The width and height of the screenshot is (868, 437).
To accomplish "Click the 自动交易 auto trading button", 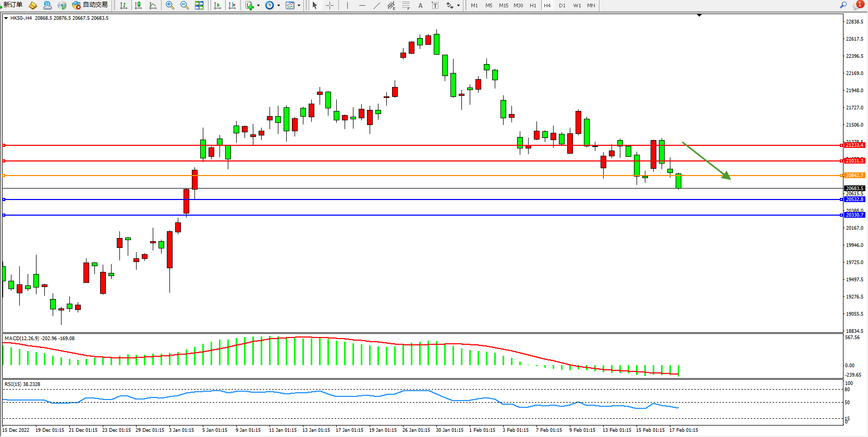I will pos(90,5).
